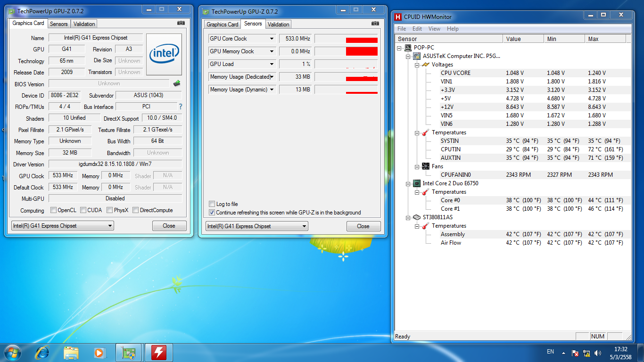The height and width of the screenshot is (362, 644).
Task: Click the HWMonitor red H title bar icon
Action: (x=398, y=17)
